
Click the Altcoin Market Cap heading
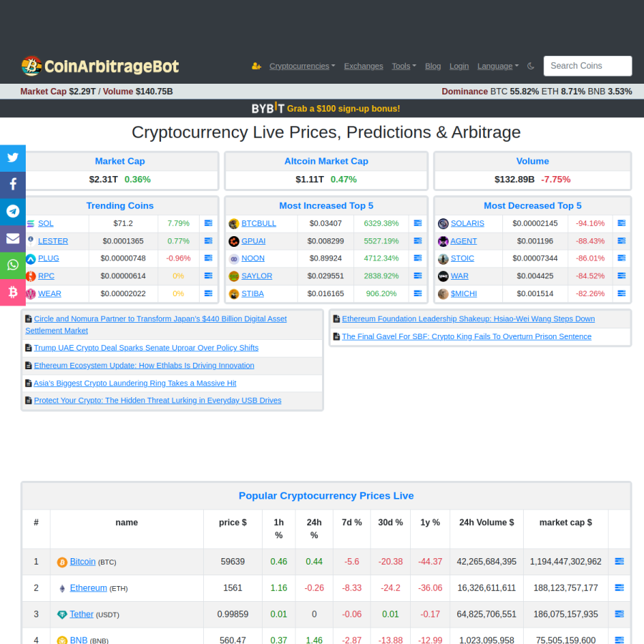pyautogui.click(x=326, y=162)
